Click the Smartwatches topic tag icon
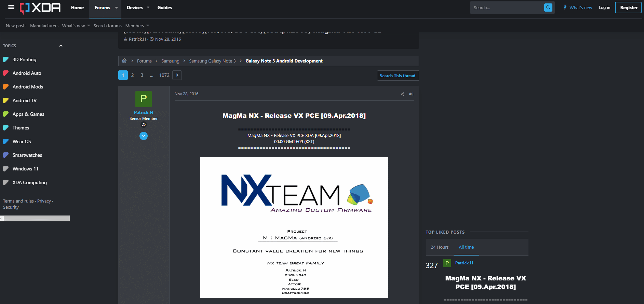The width and height of the screenshot is (644, 304). coord(6,155)
